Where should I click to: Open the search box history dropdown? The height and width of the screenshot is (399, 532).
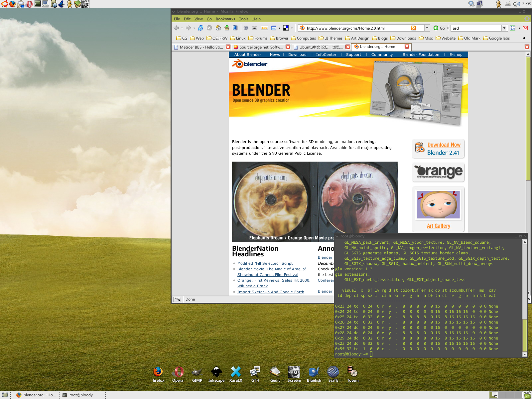pyautogui.click(x=504, y=28)
